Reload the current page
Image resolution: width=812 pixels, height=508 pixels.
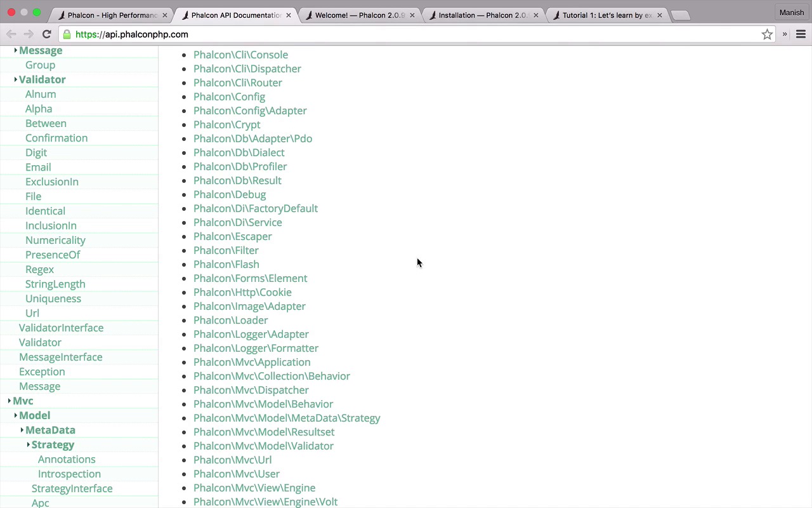click(x=46, y=34)
